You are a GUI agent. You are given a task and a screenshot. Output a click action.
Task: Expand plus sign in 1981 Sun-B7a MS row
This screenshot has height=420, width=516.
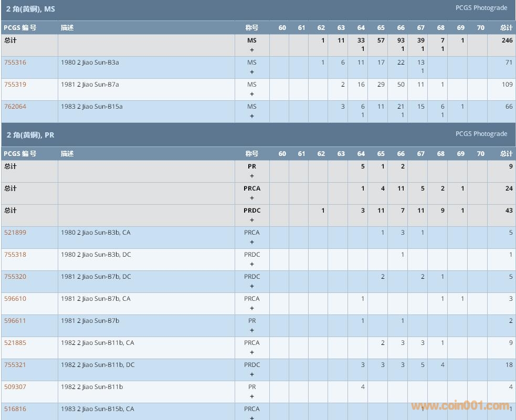coord(252,94)
